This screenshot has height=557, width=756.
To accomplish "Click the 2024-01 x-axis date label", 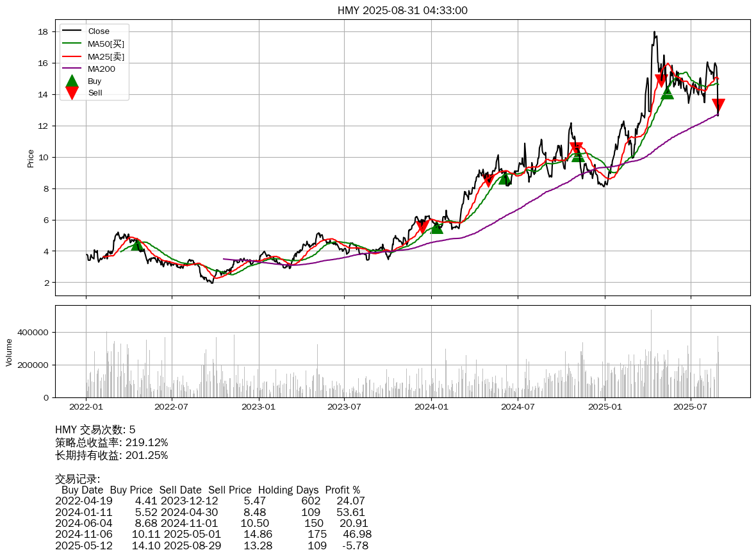I will (x=431, y=406).
